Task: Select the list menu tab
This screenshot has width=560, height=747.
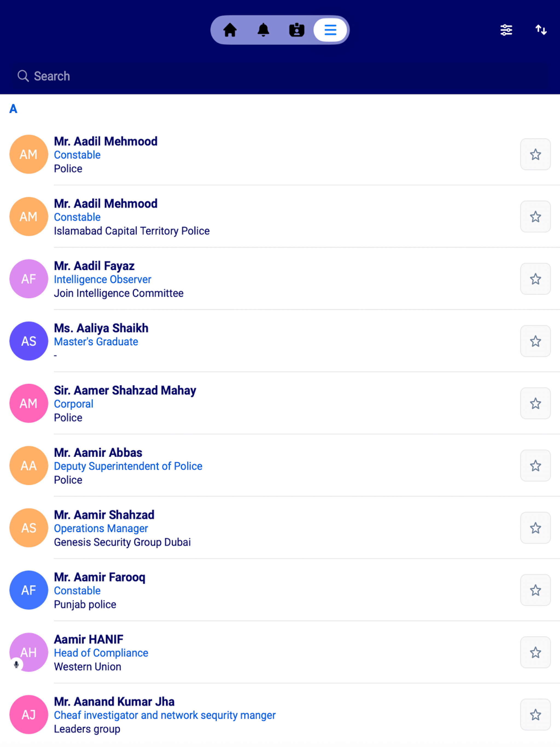Action: (x=330, y=30)
